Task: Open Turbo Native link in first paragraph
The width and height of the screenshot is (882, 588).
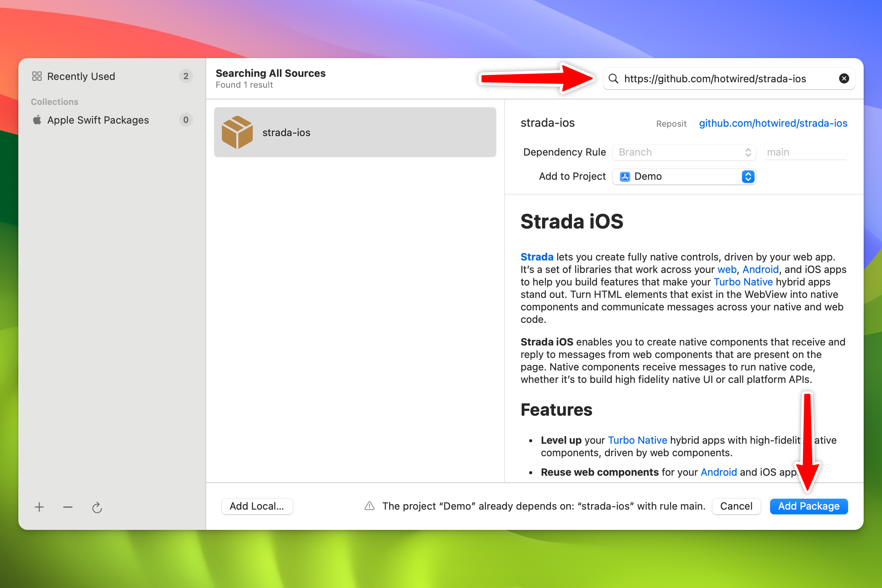Action: click(743, 282)
